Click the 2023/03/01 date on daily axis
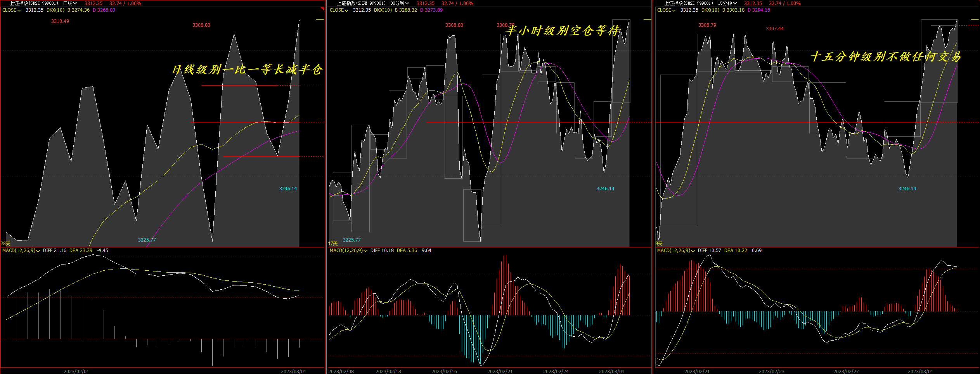980x374 pixels. point(294,371)
